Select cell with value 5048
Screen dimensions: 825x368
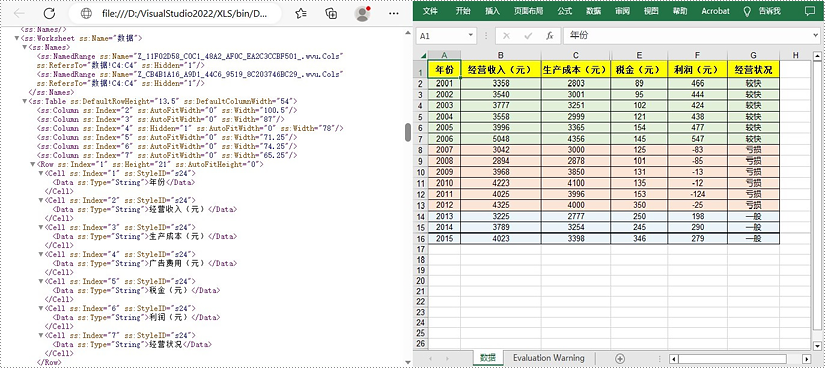coord(500,139)
